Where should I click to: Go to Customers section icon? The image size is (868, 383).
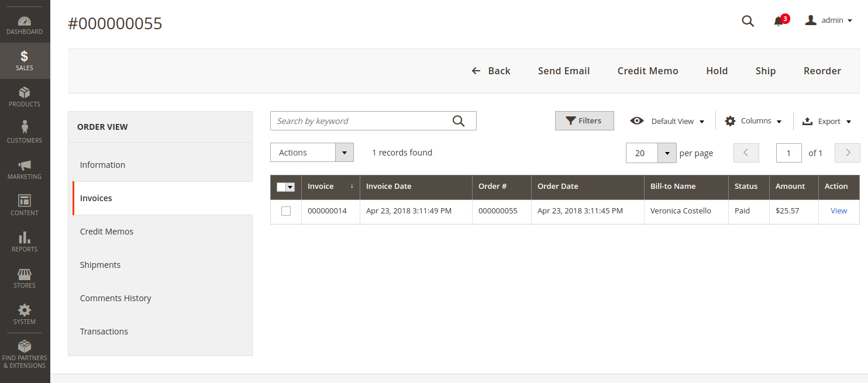[25, 127]
